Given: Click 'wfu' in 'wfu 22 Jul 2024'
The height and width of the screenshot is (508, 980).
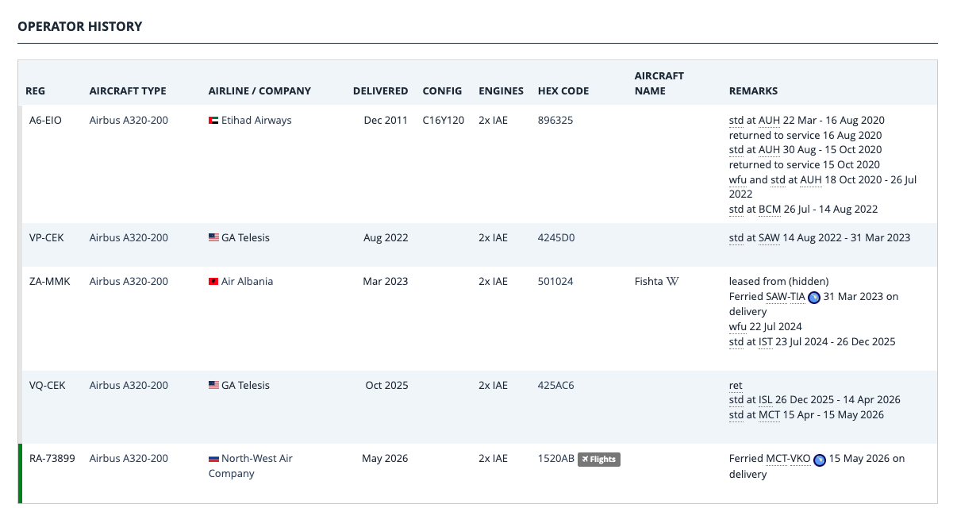Looking at the screenshot, I should (x=738, y=327).
